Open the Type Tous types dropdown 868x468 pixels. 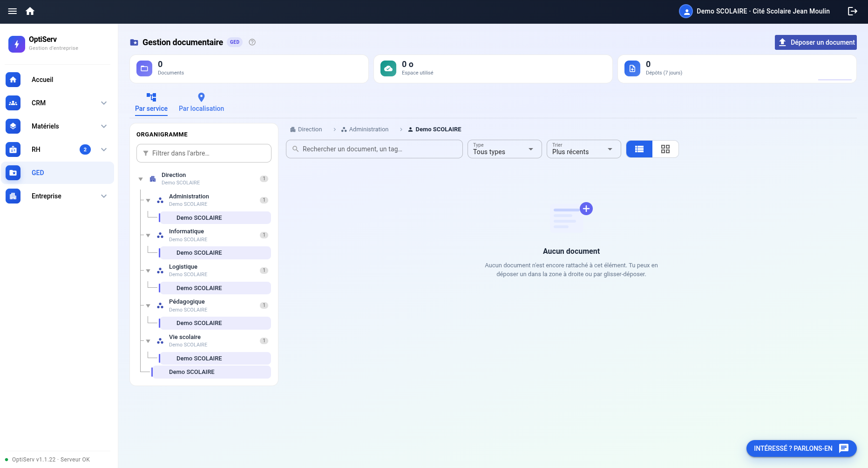point(505,149)
